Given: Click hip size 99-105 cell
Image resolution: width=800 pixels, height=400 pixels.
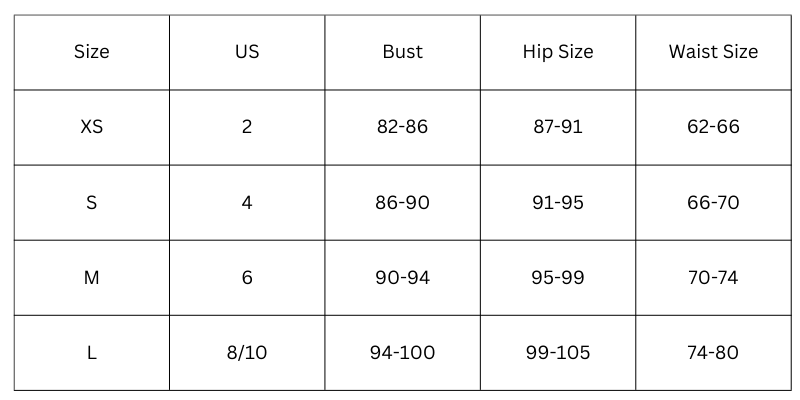Looking at the screenshot, I should pos(558,352).
